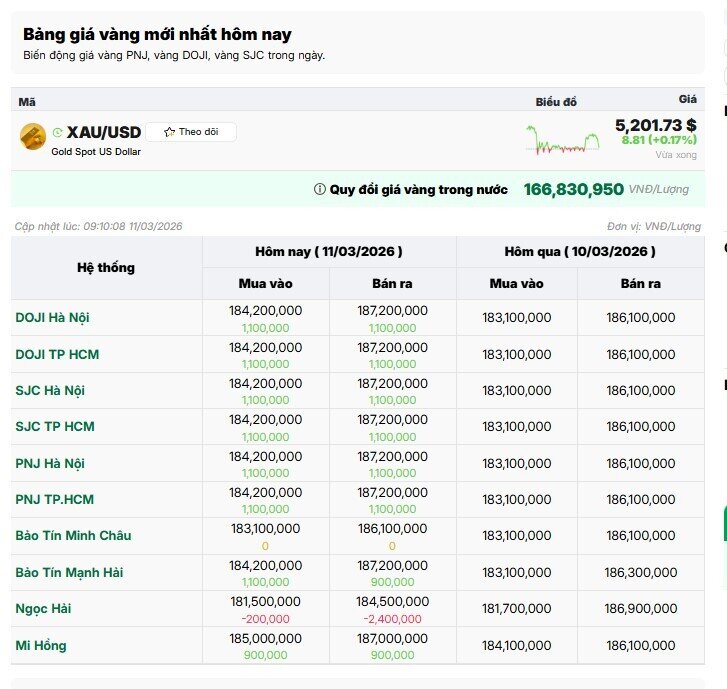727x689 pixels.
Task: Click Bảo Tín Minh Châu buy price 183,100,000 today
Action: pos(265,529)
